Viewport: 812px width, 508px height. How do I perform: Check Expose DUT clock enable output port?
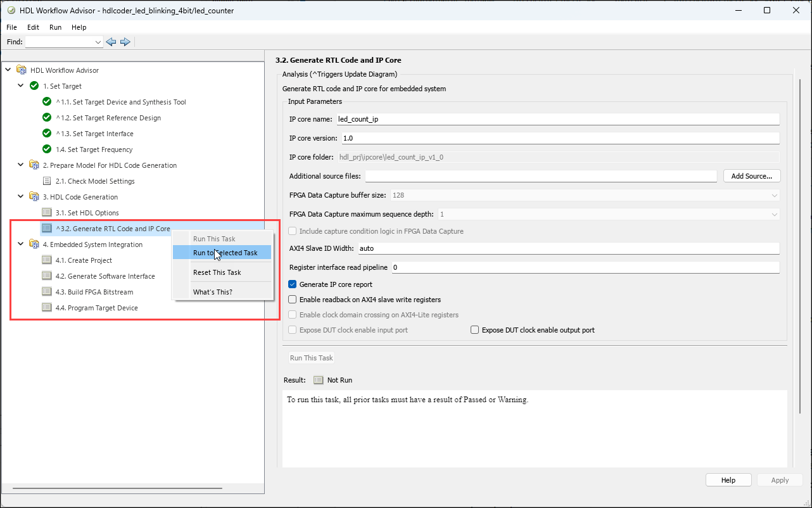click(x=475, y=330)
